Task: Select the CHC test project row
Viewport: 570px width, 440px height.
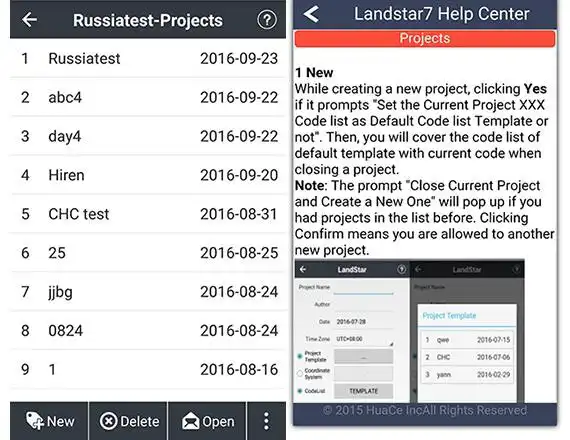Action: (x=148, y=214)
